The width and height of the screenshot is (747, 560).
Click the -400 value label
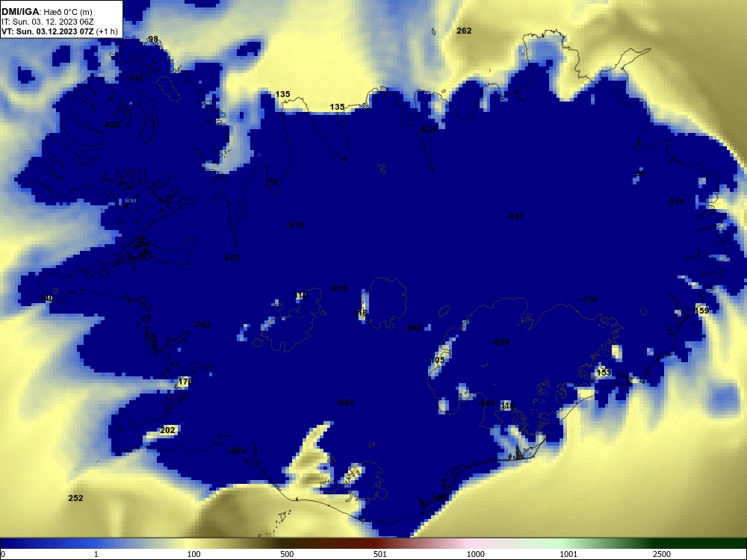coord(111,125)
